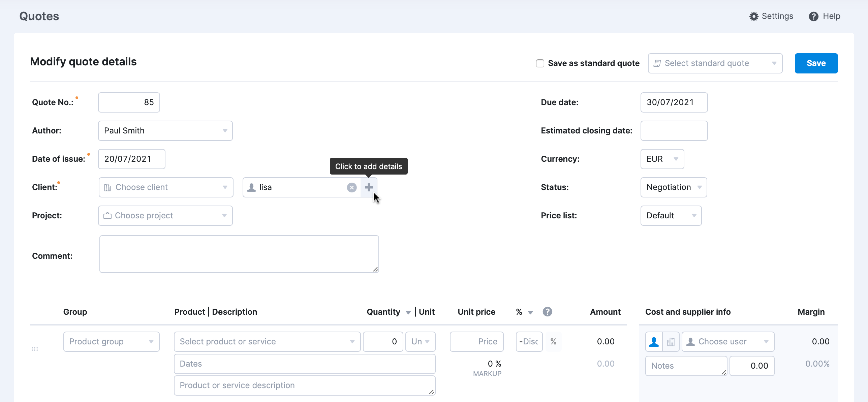
Task: Open the Choose client dropdown
Action: (x=166, y=187)
